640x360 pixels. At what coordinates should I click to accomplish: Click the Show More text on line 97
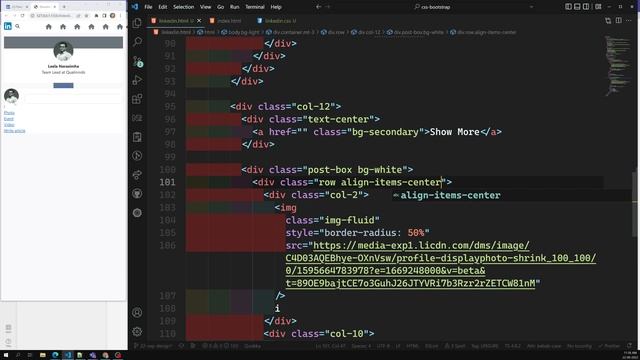(x=454, y=132)
